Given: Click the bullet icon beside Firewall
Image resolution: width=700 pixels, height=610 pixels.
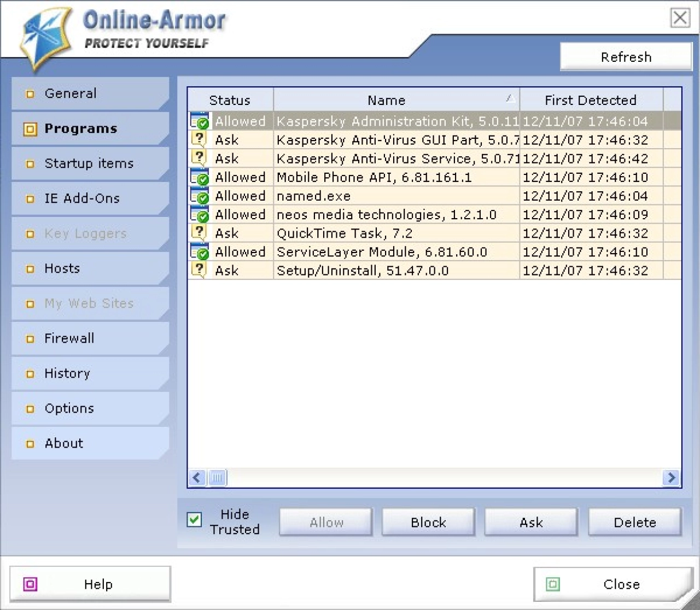Looking at the screenshot, I should pos(30,339).
